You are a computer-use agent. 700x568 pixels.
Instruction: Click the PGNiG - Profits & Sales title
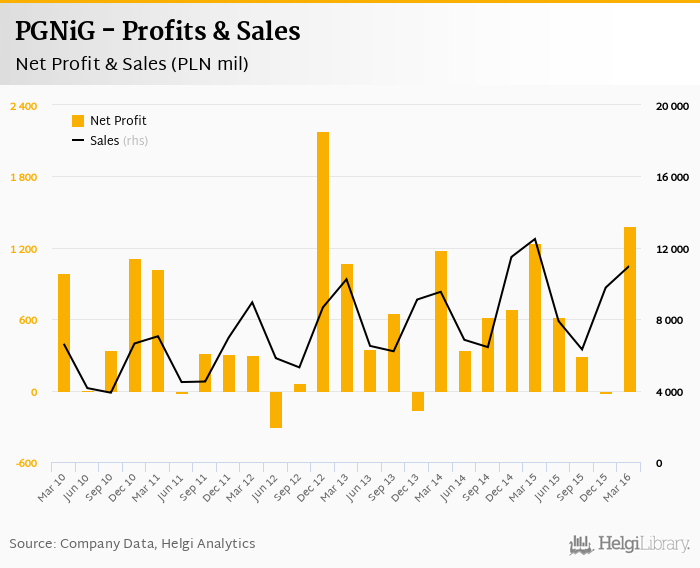pos(157,31)
